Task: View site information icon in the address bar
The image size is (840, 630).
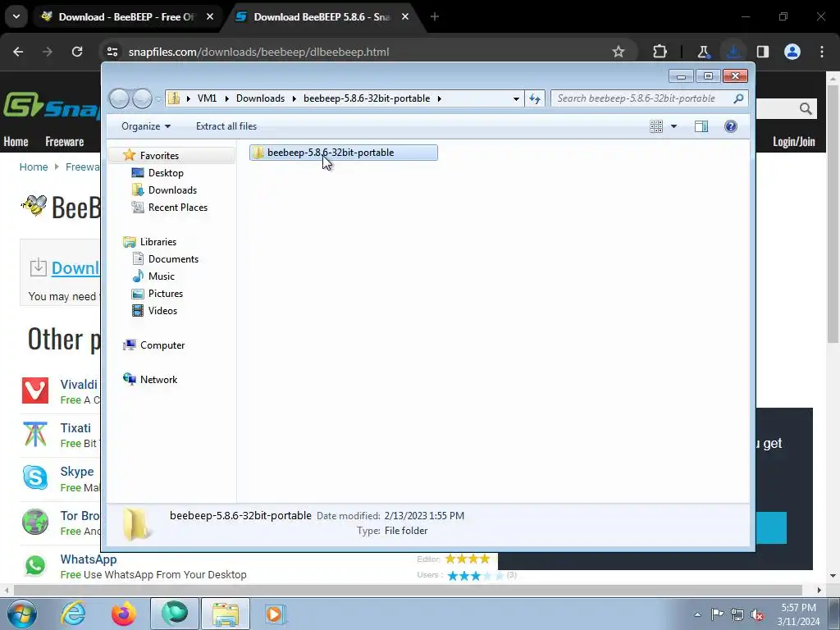Action: point(112,52)
